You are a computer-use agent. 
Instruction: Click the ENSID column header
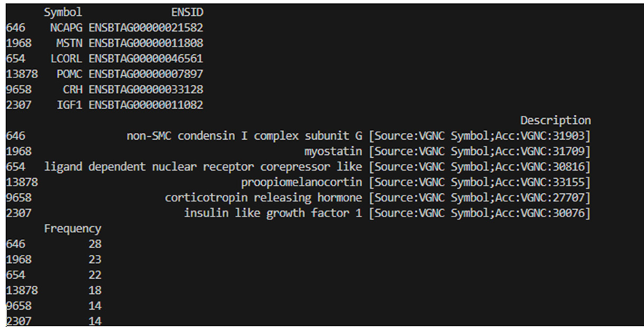pyautogui.click(x=188, y=12)
